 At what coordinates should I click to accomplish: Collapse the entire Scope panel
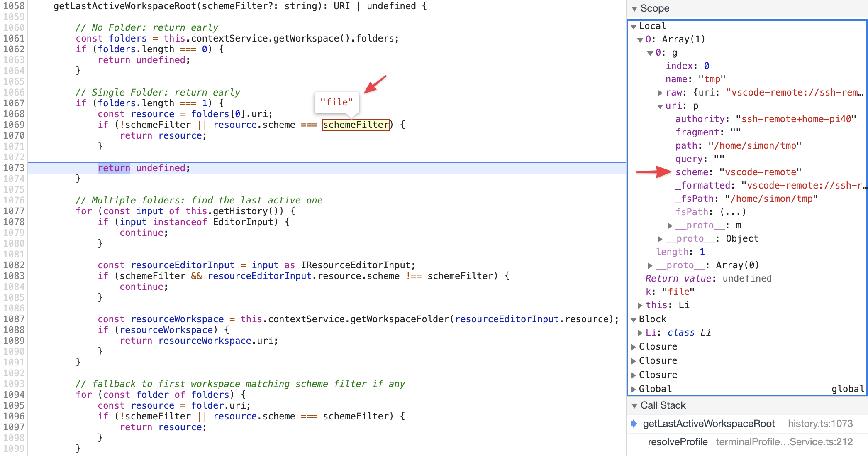pos(634,8)
